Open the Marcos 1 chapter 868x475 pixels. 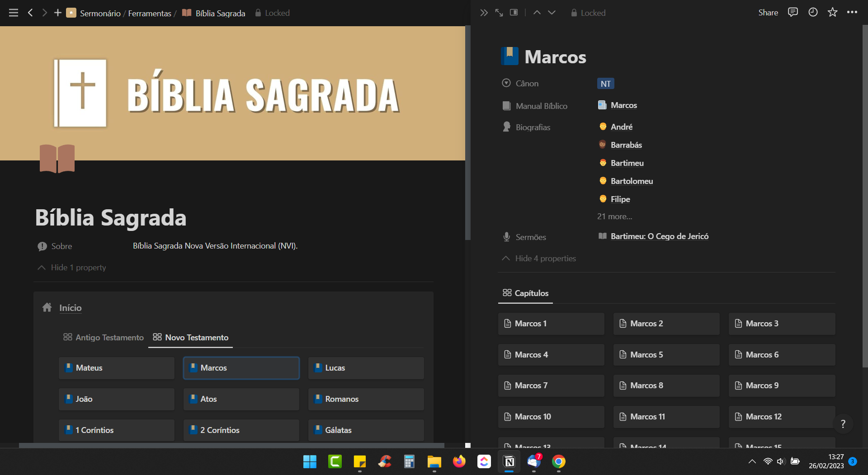551,324
